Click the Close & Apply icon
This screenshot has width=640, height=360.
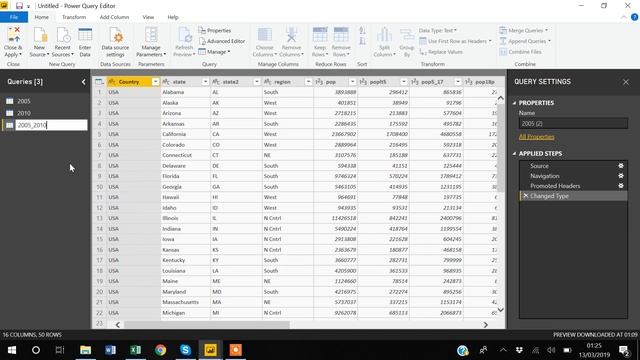(x=13, y=35)
